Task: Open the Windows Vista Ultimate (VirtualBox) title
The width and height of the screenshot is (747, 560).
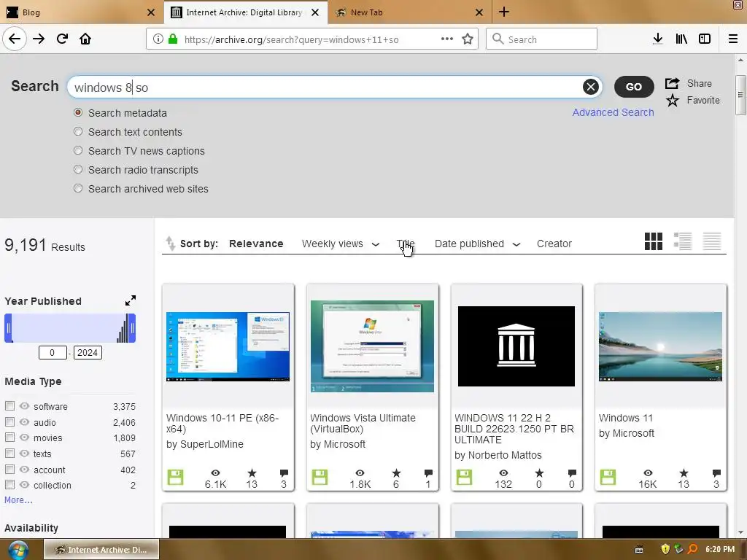Action: [x=363, y=424]
